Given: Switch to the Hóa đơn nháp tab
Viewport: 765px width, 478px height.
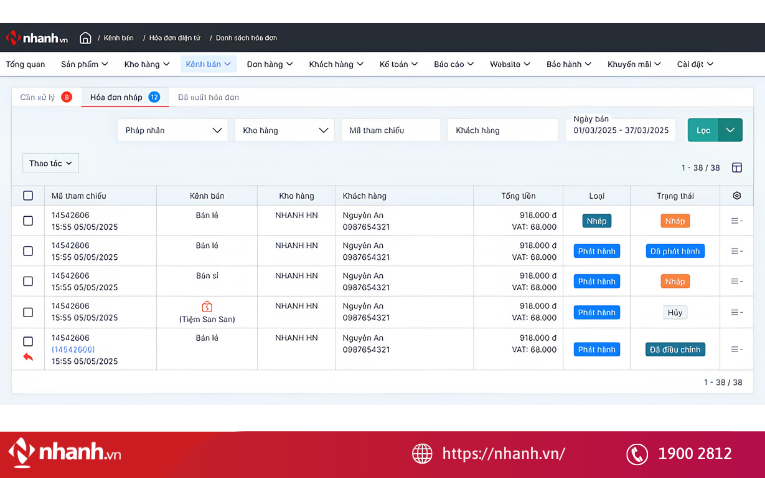Looking at the screenshot, I should point(125,97).
